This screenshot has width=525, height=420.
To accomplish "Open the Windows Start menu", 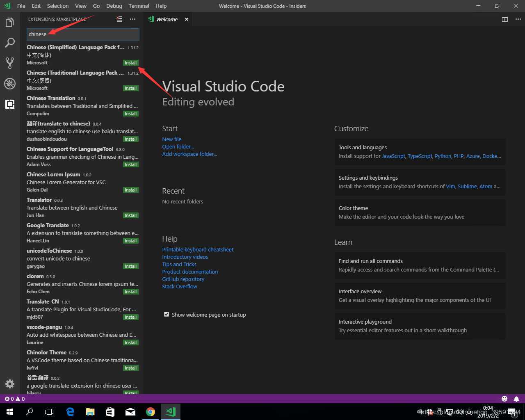I will tap(10, 412).
